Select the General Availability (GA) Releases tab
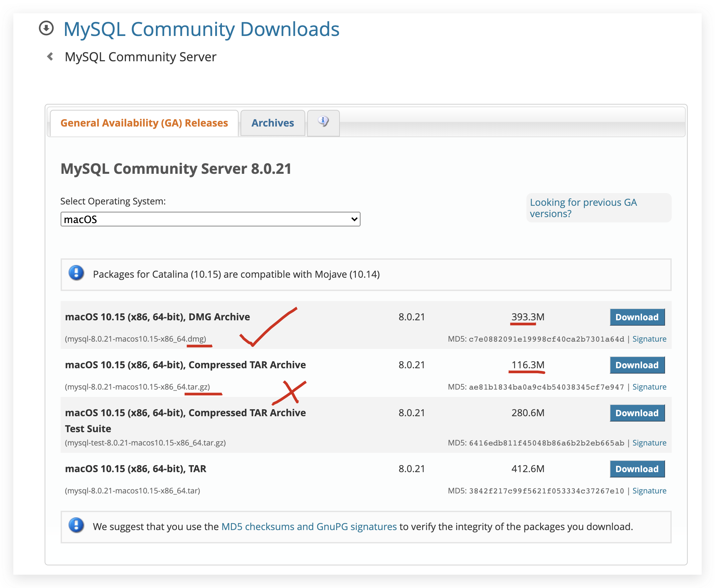This screenshot has width=715, height=588. pyautogui.click(x=144, y=123)
